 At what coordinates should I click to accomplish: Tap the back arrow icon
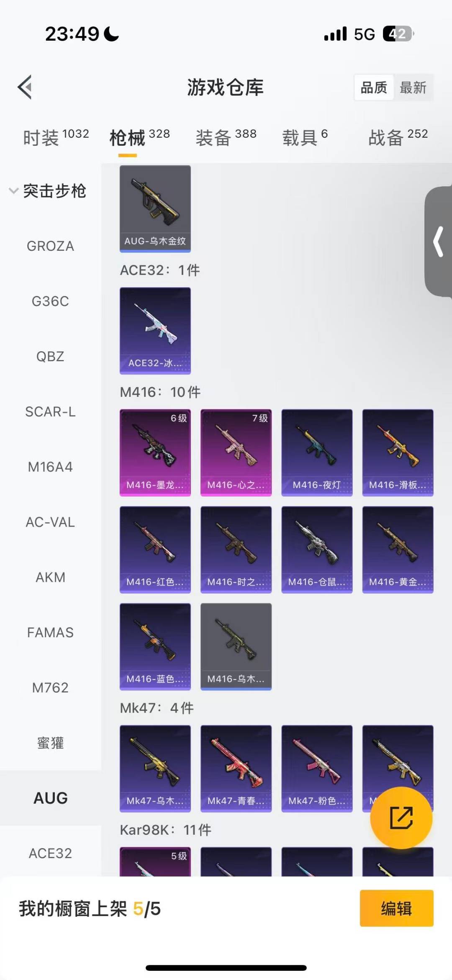25,87
